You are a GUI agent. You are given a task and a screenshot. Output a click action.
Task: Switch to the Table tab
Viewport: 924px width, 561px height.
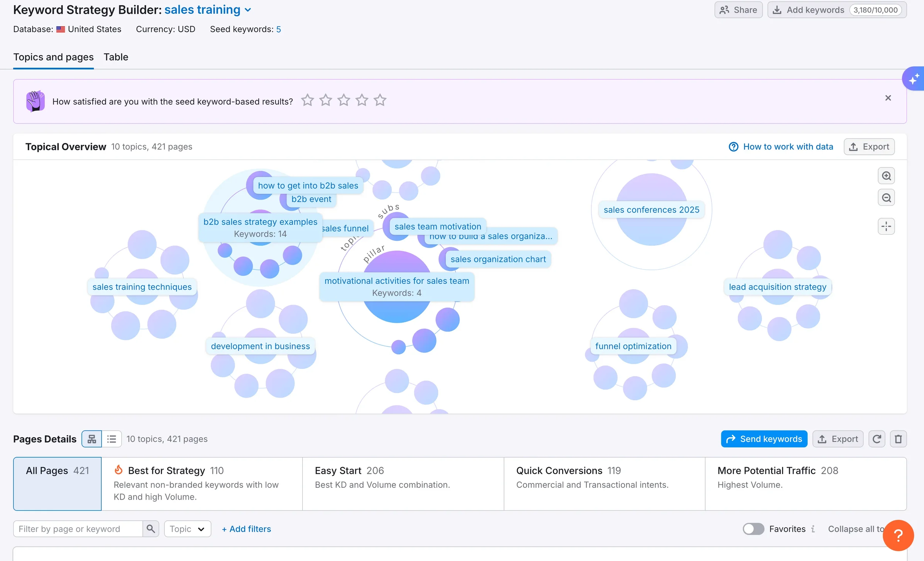(116, 57)
